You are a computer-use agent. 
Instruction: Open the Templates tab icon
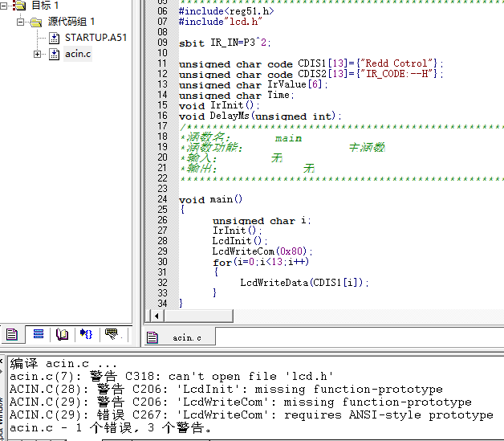(x=112, y=334)
